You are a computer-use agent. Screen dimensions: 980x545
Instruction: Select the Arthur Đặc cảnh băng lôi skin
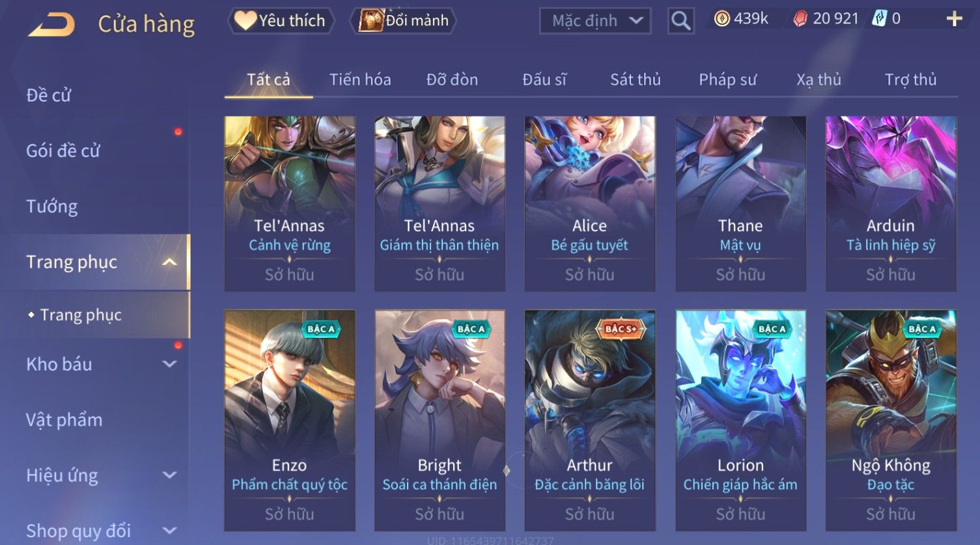click(x=589, y=420)
